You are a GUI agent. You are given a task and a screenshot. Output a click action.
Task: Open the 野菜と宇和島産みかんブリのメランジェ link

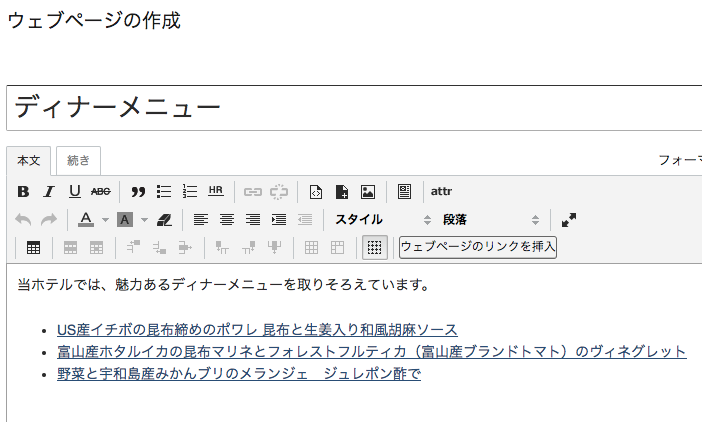click(239, 374)
